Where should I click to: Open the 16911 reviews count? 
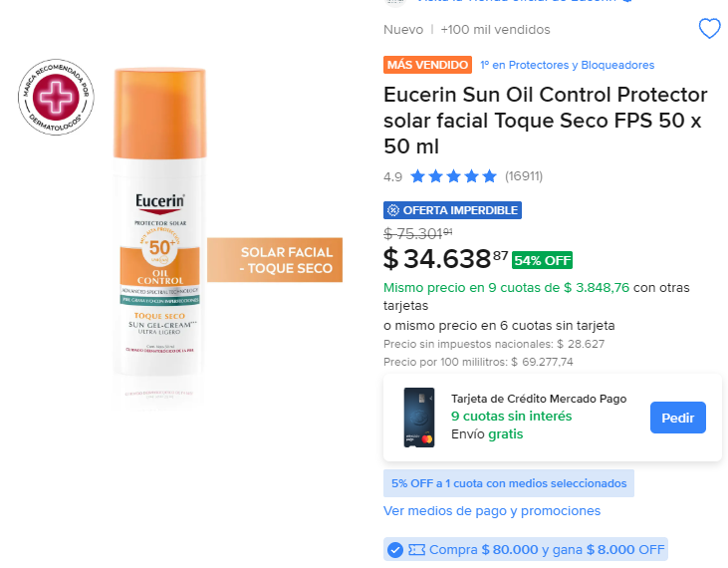click(524, 176)
